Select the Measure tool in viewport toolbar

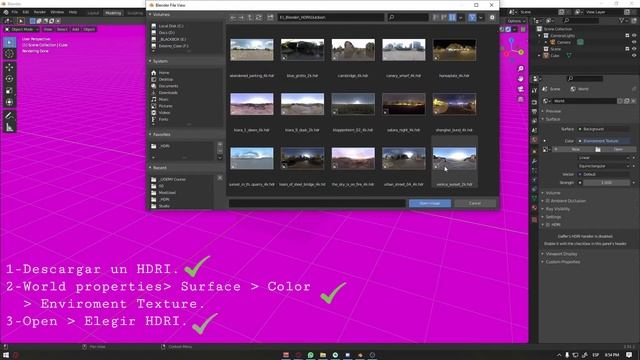coord(9,128)
